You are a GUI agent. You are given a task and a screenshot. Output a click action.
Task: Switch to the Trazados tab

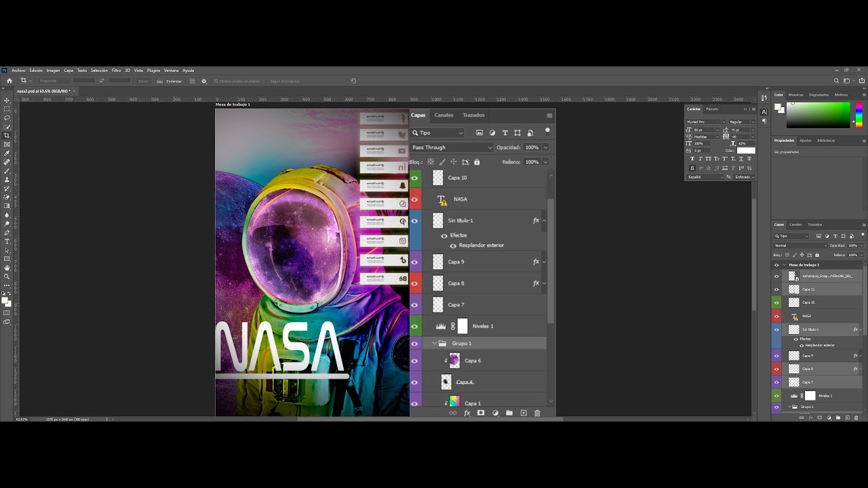click(473, 115)
